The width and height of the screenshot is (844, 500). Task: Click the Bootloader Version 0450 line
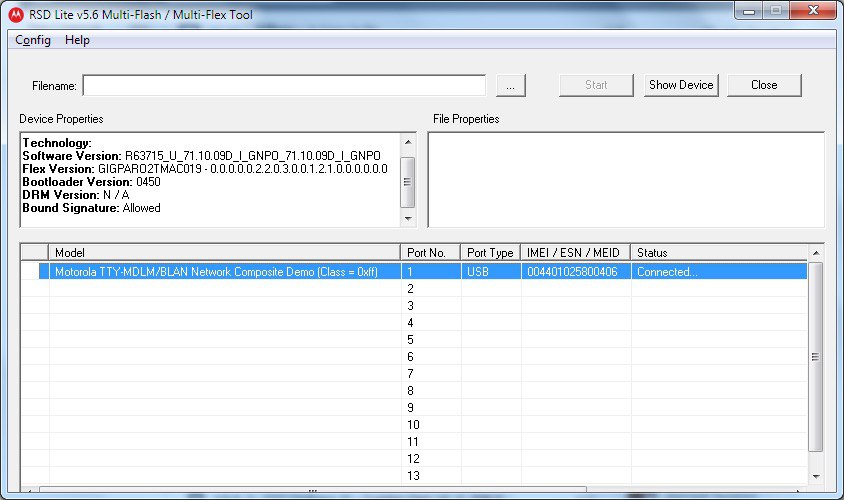(92, 181)
